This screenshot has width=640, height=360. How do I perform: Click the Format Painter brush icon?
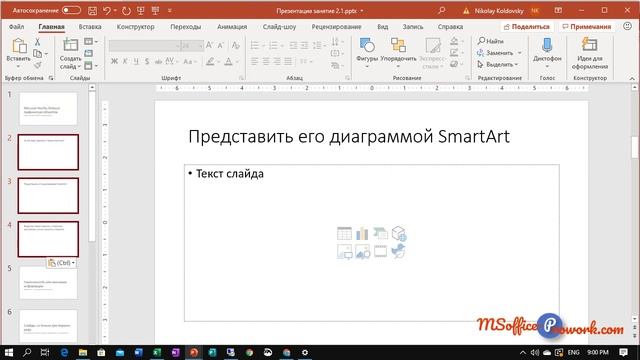coord(38,65)
